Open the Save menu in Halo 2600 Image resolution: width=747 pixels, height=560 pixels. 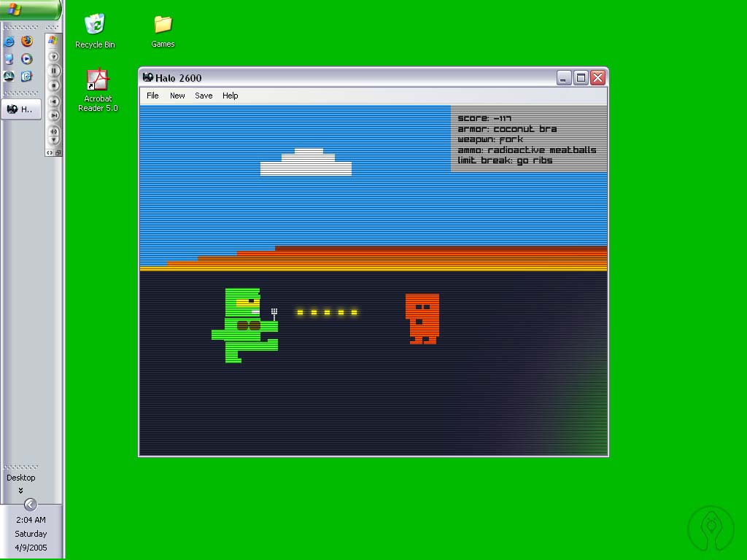click(x=204, y=96)
